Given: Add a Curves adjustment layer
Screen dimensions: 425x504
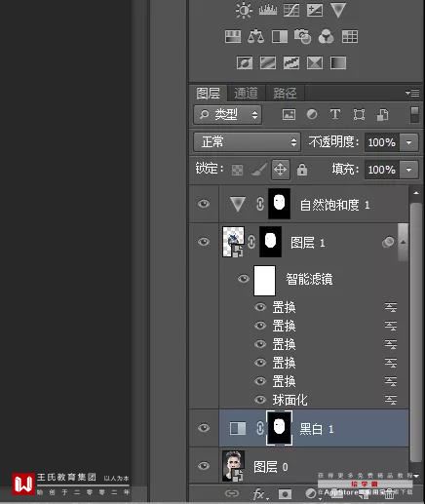Looking at the screenshot, I should coord(291,10).
